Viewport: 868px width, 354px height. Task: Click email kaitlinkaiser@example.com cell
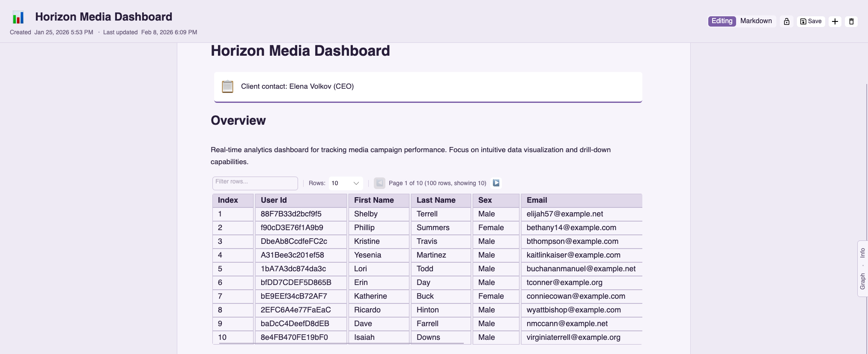582,255
